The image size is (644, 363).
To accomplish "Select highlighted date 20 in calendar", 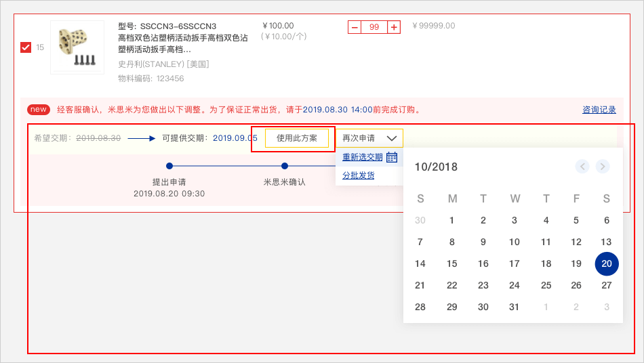I will 607,264.
